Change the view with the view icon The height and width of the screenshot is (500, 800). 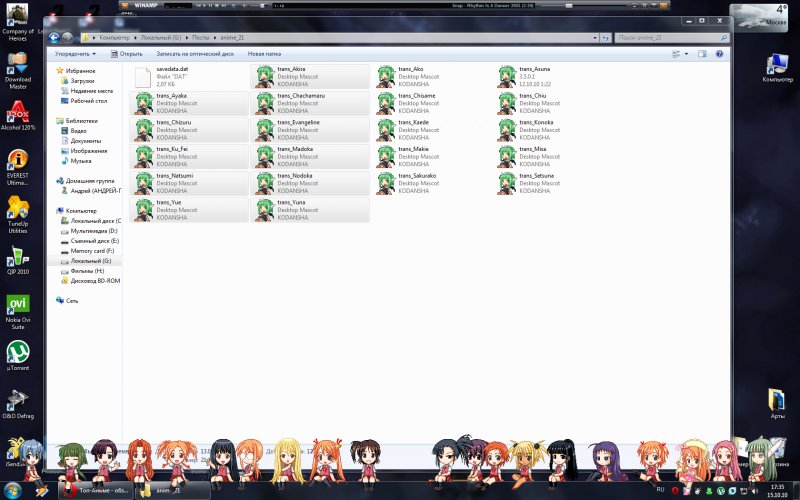coord(676,54)
